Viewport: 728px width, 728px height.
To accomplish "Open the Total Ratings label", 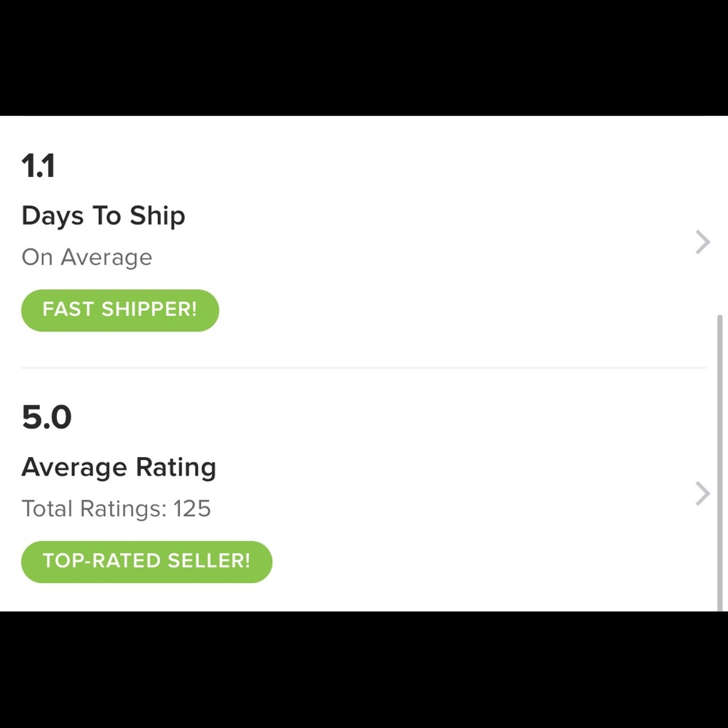I will [94, 509].
